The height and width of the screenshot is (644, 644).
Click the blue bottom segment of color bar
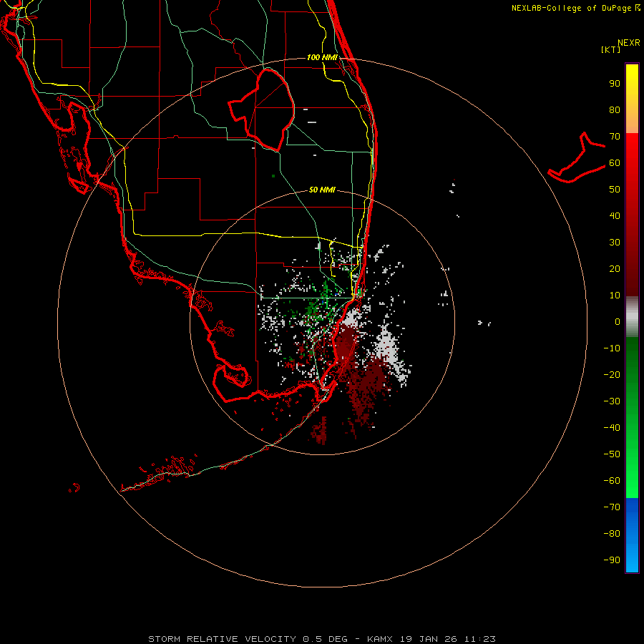(x=632, y=535)
